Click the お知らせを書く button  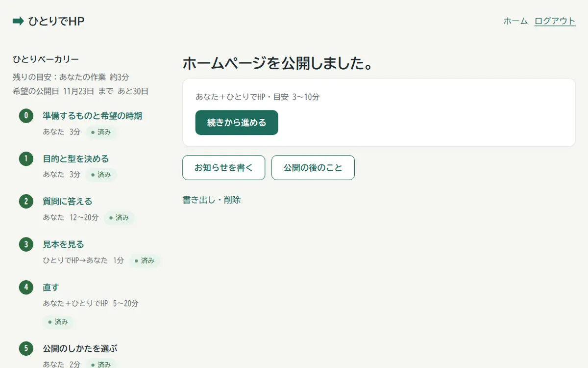coord(224,168)
